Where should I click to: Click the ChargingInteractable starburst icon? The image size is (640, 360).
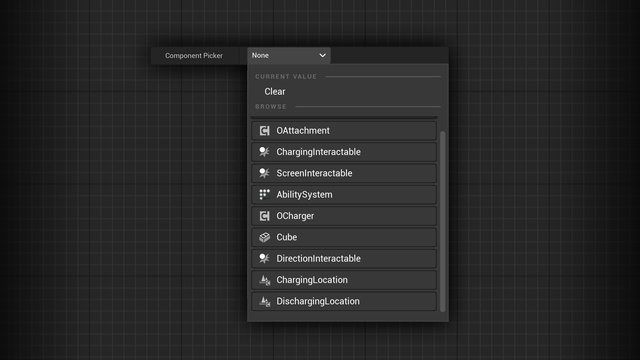pyautogui.click(x=264, y=152)
